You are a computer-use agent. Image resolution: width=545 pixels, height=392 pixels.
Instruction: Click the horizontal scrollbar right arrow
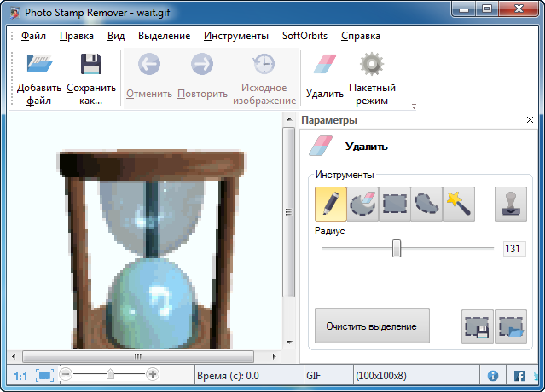(275, 356)
